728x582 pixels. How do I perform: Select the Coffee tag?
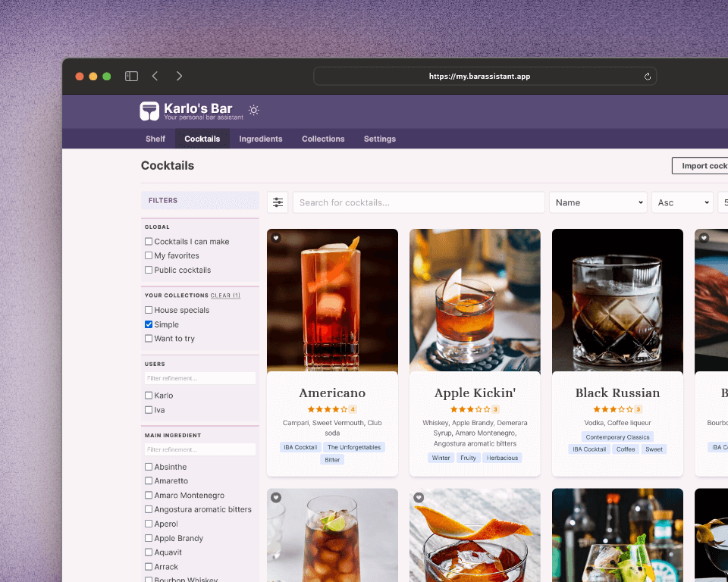pyautogui.click(x=626, y=449)
